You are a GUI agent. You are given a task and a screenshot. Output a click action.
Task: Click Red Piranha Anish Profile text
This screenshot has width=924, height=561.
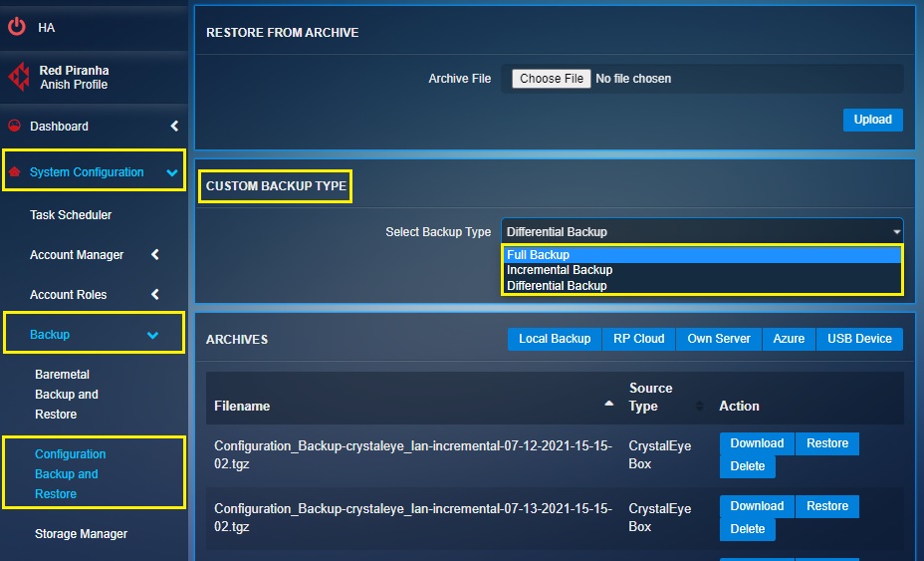coord(74,78)
